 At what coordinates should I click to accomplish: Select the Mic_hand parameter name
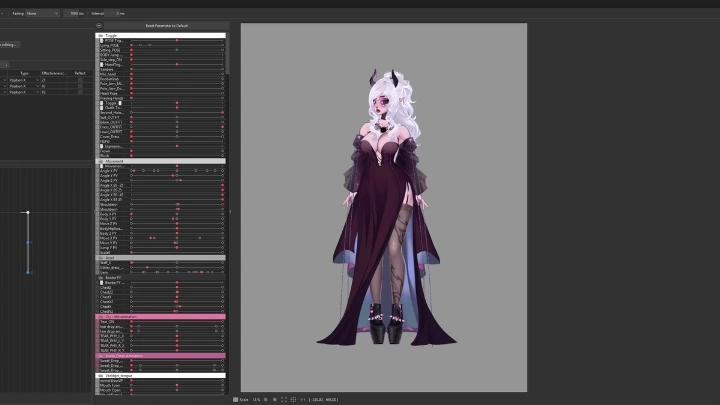[108, 74]
